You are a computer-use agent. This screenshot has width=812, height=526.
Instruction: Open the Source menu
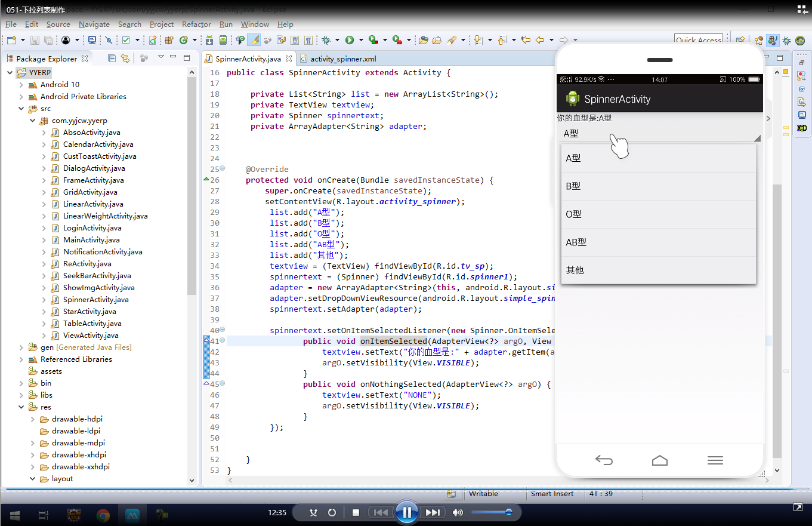pos(58,24)
